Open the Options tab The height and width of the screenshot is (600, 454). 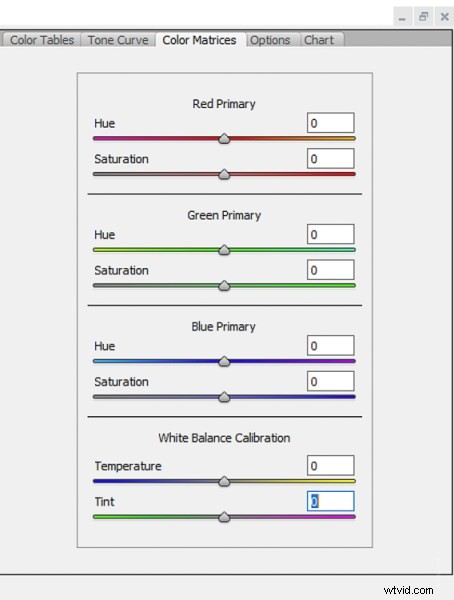click(x=270, y=40)
